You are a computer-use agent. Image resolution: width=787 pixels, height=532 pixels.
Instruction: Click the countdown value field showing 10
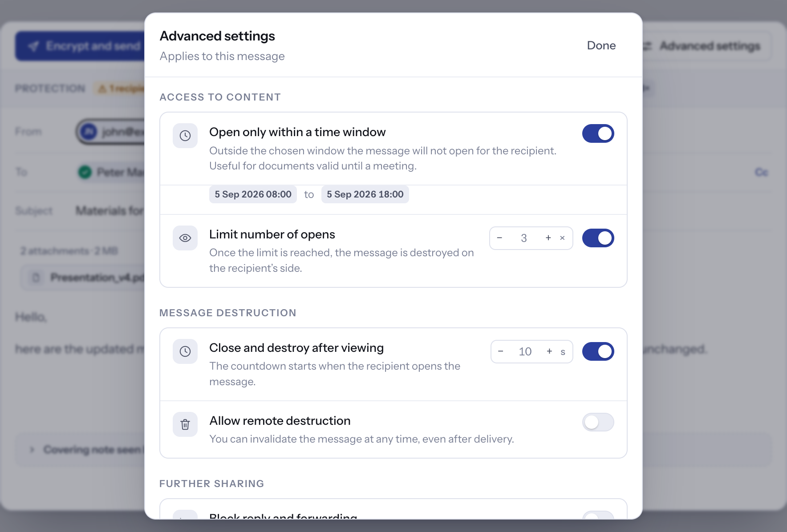click(x=525, y=351)
